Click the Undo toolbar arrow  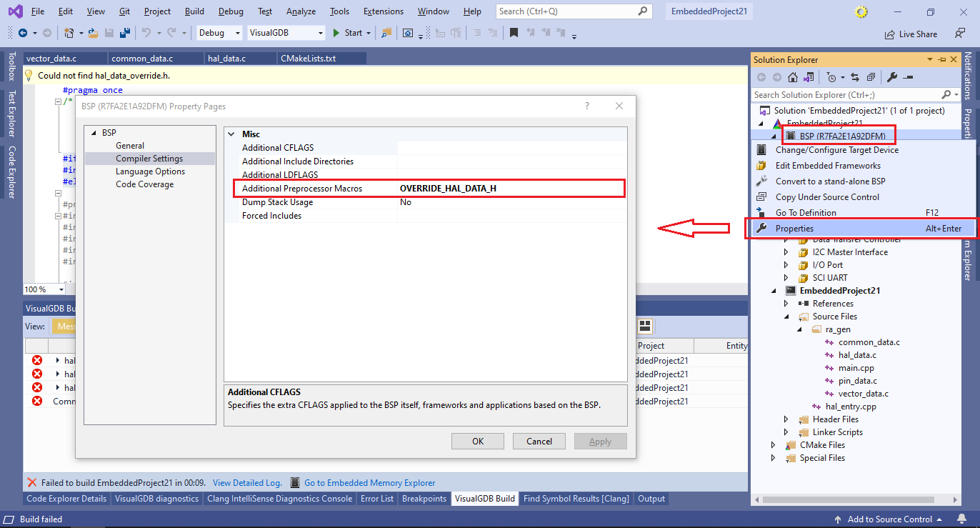click(146, 33)
